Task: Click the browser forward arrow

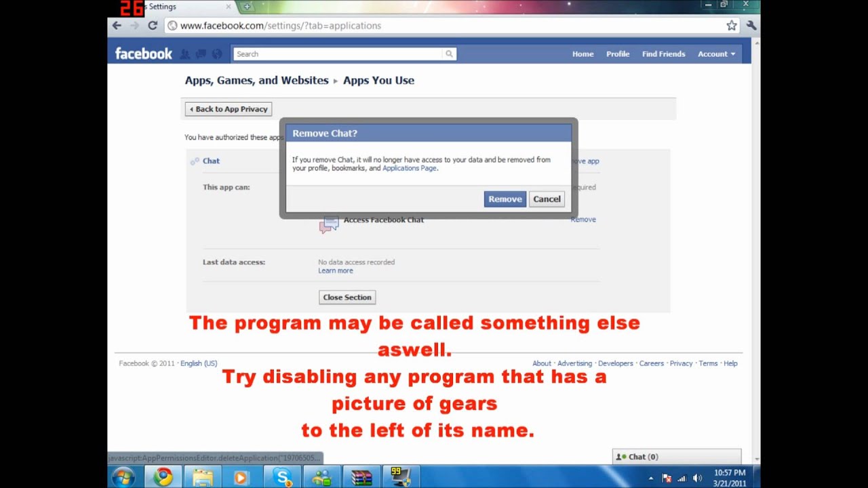Action: [x=134, y=25]
